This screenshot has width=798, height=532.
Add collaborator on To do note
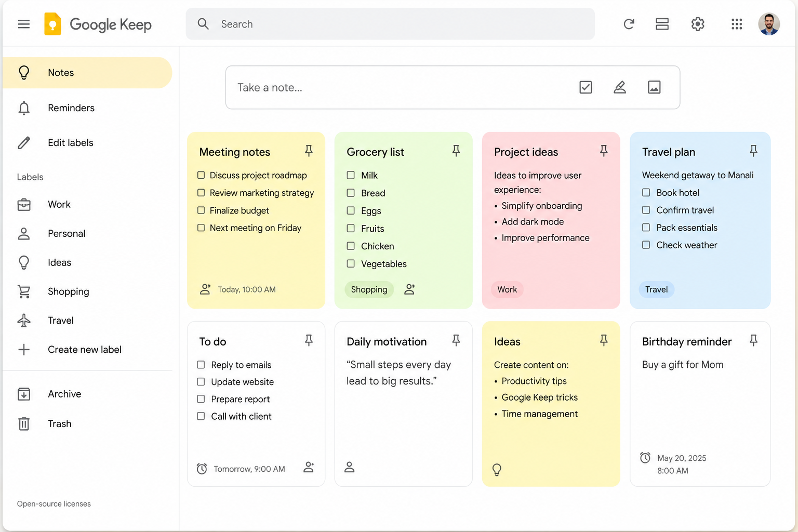pos(309,467)
